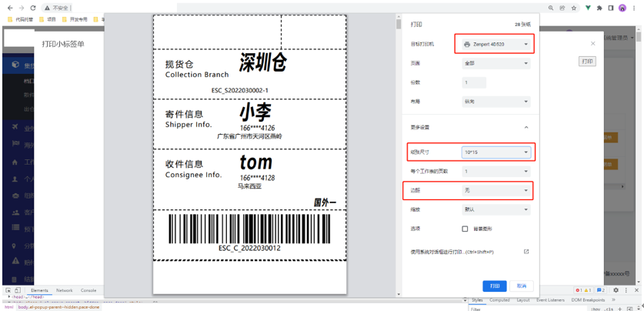Viewport: 644px width, 311px height.
Task: Click the DevTools messages count badge
Action: tap(601, 289)
